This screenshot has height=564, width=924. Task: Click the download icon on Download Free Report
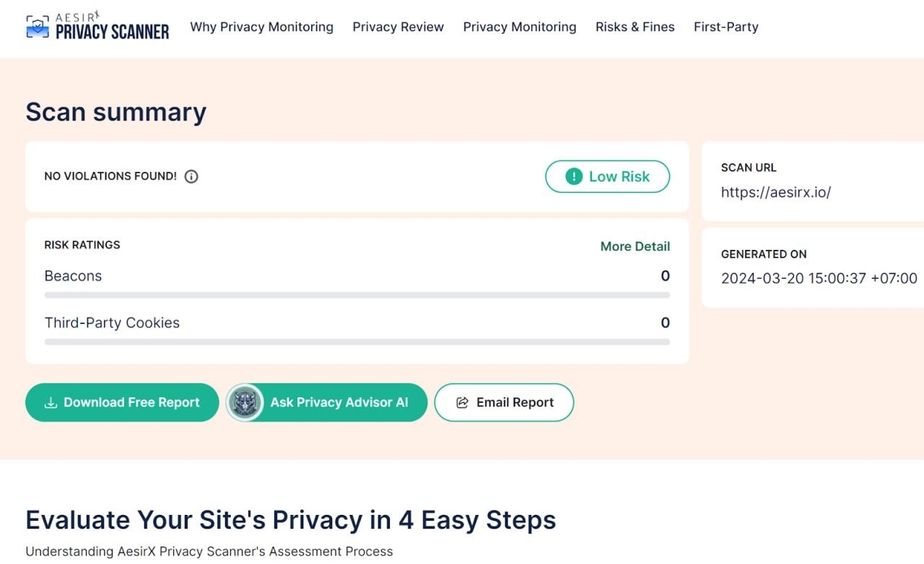pyautogui.click(x=51, y=402)
